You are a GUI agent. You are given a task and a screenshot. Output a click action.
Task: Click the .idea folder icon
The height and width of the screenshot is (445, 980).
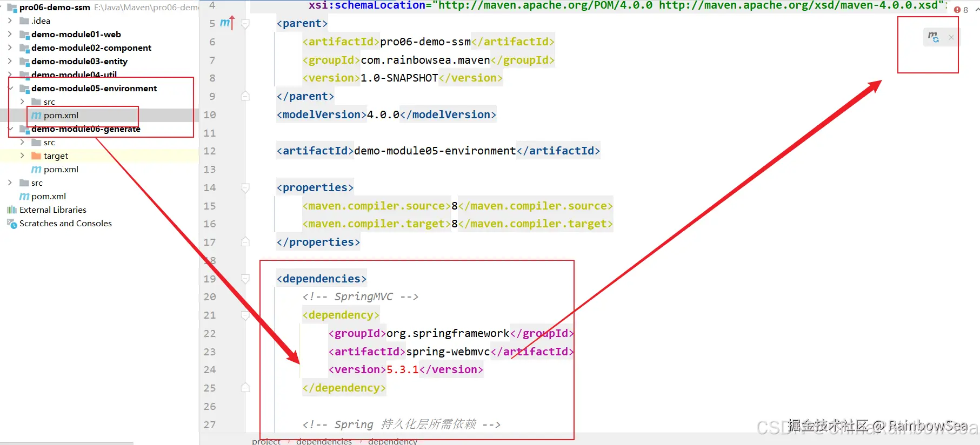[24, 21]
